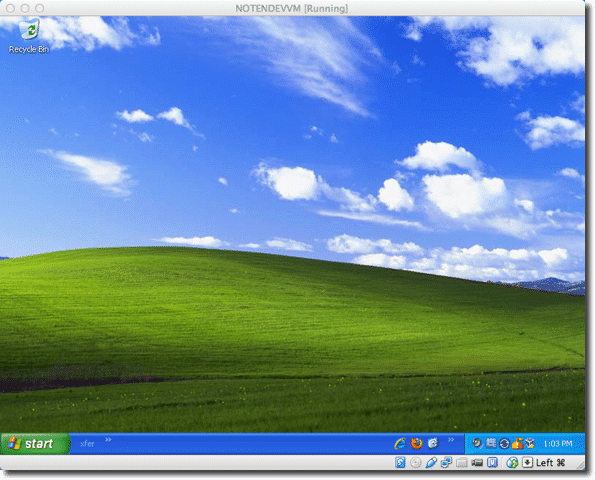Screen dimensions: 595x480
Task: Open the Windows XP start menu
Action: tap(35, 444)
